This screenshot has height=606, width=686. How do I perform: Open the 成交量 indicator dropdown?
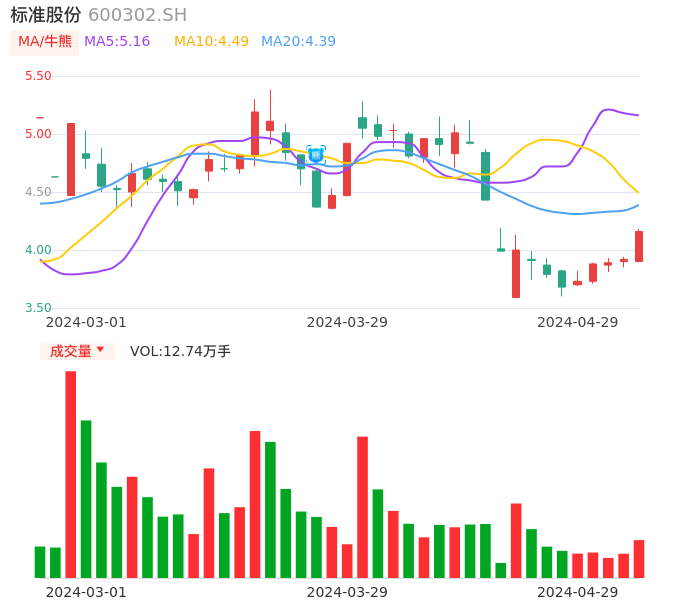(71, 351)
